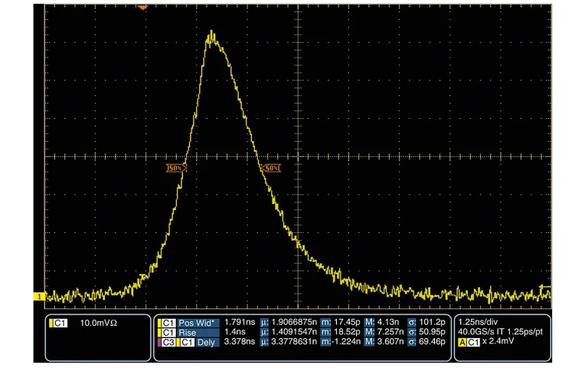Click the minimum value -1.224n
The height and width of the screenshot is (368, 588).
click(345, 342)
